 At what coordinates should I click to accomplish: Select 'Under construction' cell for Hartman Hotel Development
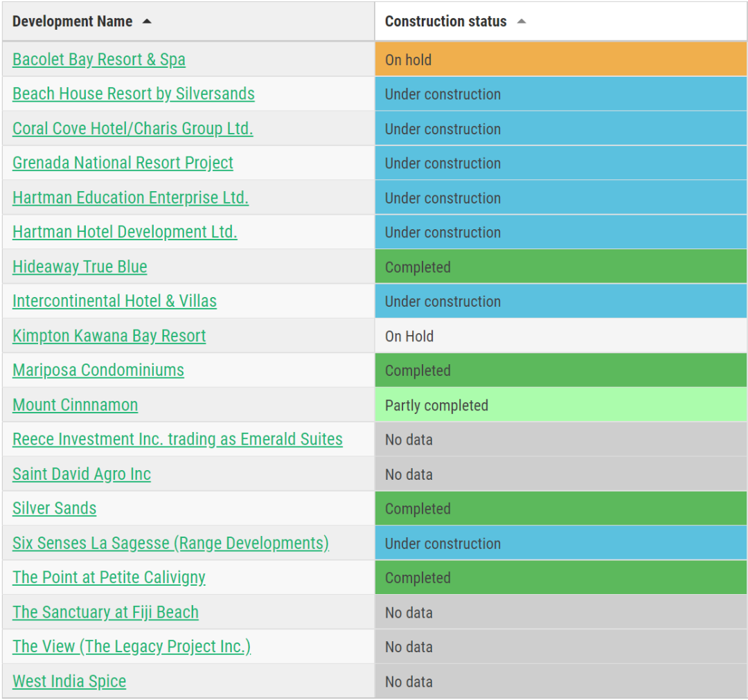(x=561, y=232)
